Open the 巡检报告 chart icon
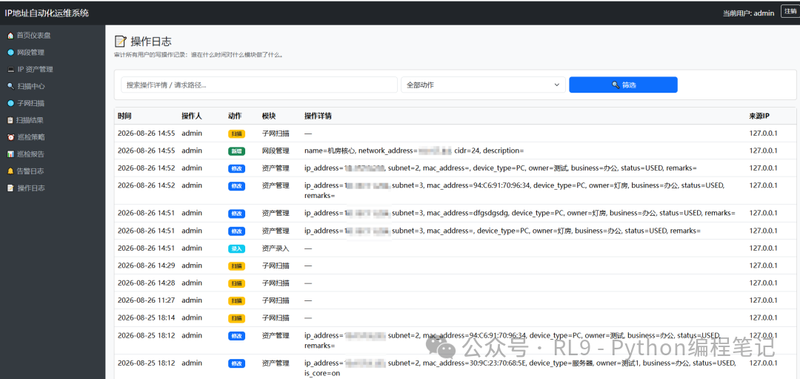This screenshot has width=800, height=379. click(x=10, y=154)
